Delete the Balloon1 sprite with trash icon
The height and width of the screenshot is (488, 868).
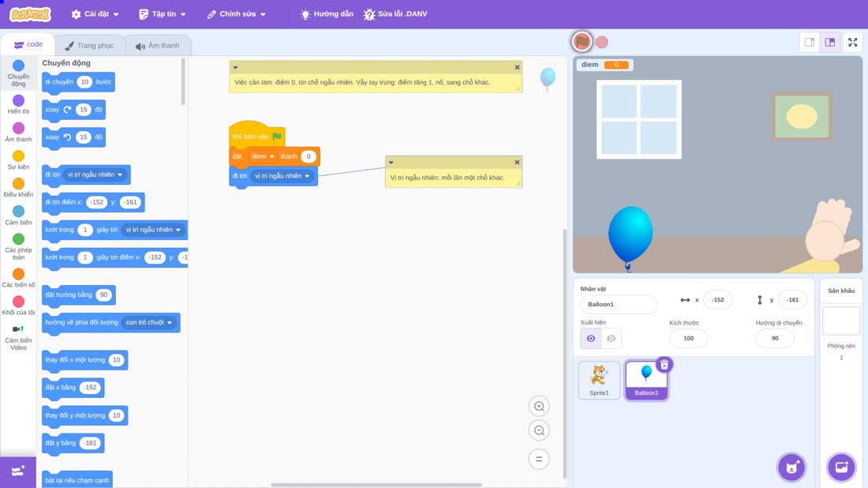pyautogui.click(x=664, y=365)
